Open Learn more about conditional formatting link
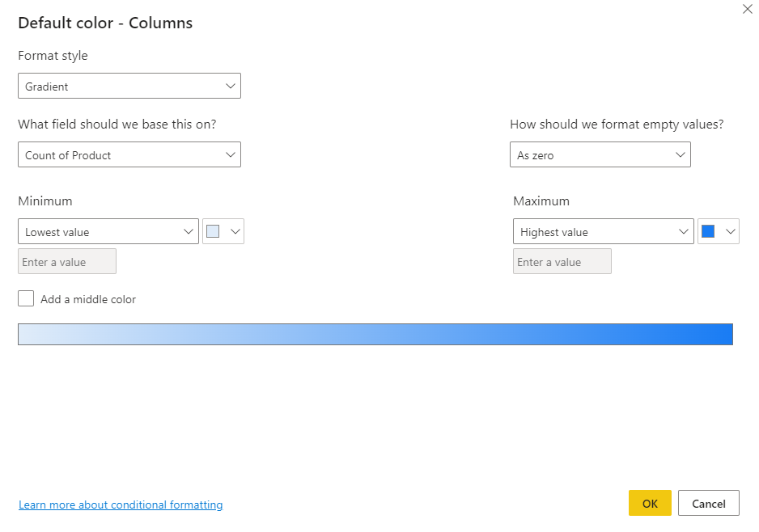This screenshot has height=532, width=759. tap(121, 505)
